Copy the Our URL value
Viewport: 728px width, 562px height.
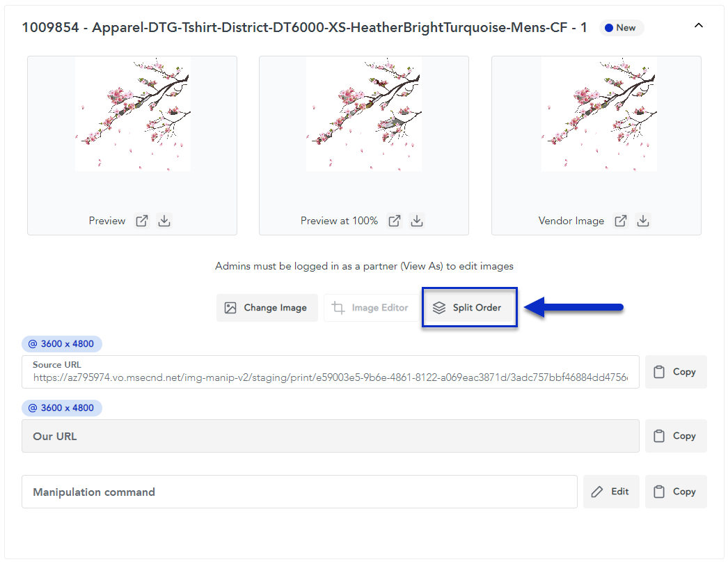coord(675,436)
